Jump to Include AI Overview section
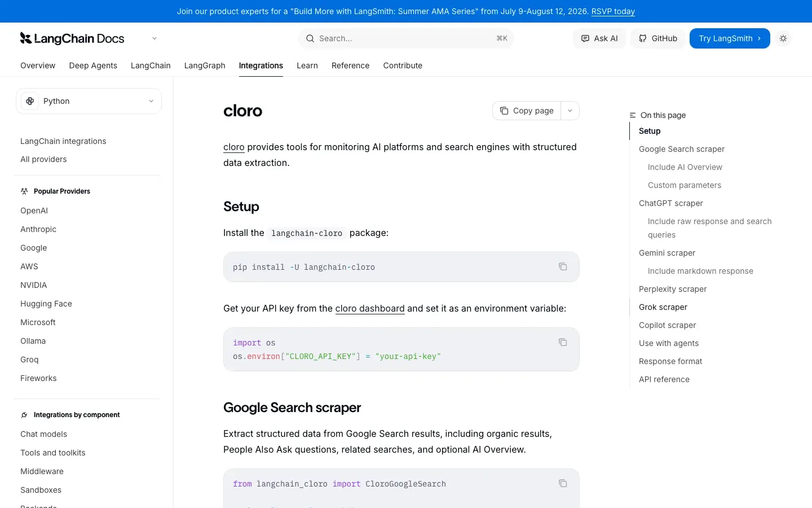 (x=685, y=167)
